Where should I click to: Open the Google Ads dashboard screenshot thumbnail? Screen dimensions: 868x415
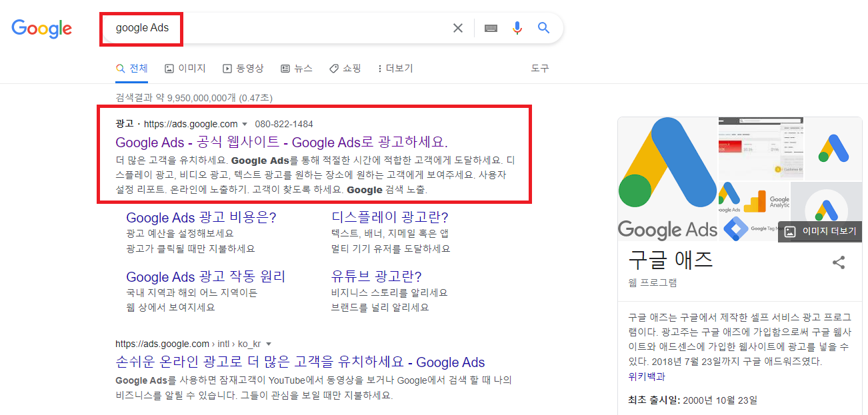coord(761,148)
